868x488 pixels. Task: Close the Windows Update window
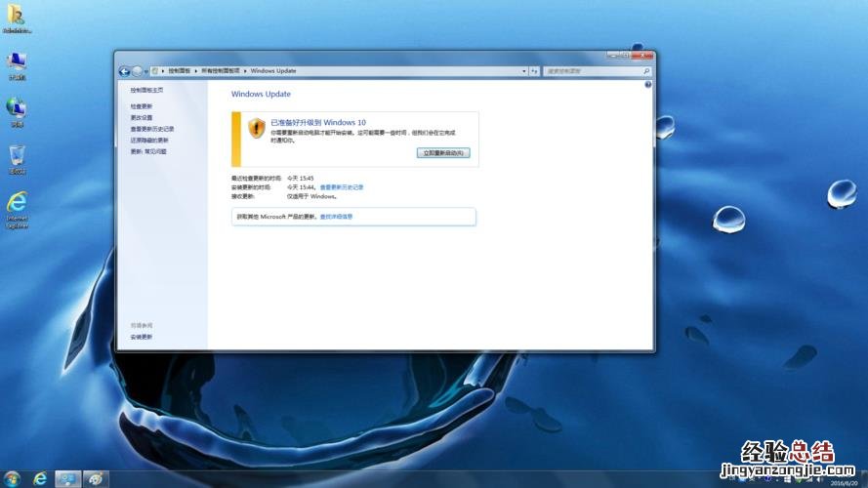tap(642, 56)
